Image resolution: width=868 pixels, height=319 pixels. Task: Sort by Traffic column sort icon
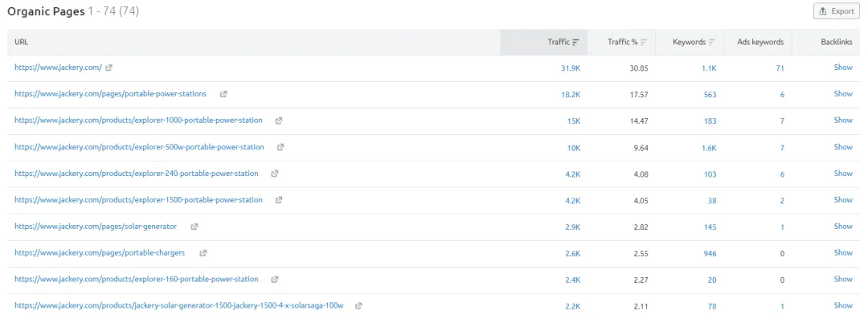[575, 42]
